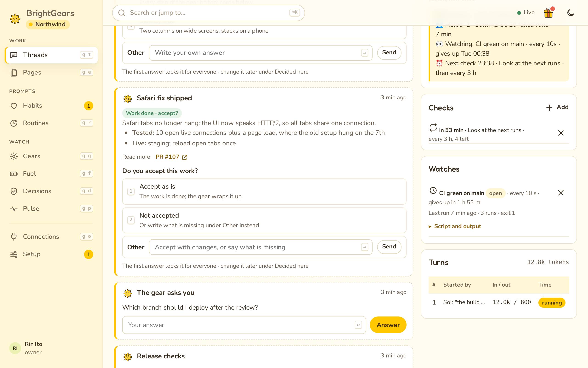Viewport: 588px width, 368px height.
Task: Click the Decisions shield icon
Action: tap(14, 191)
